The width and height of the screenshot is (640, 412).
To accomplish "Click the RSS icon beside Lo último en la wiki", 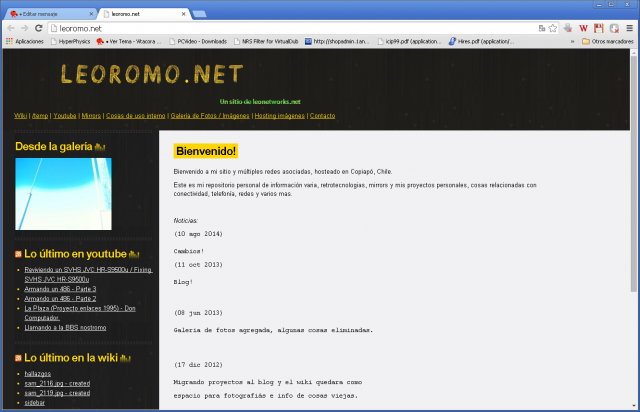I will [x=19, y=357].
